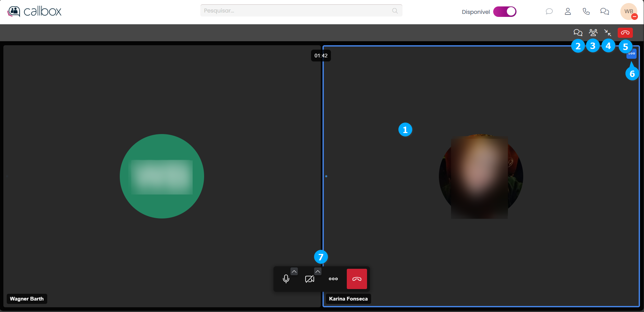Open Karina Fonseca's tile options menu
644x312 pixels.
(x=632, y=54)
